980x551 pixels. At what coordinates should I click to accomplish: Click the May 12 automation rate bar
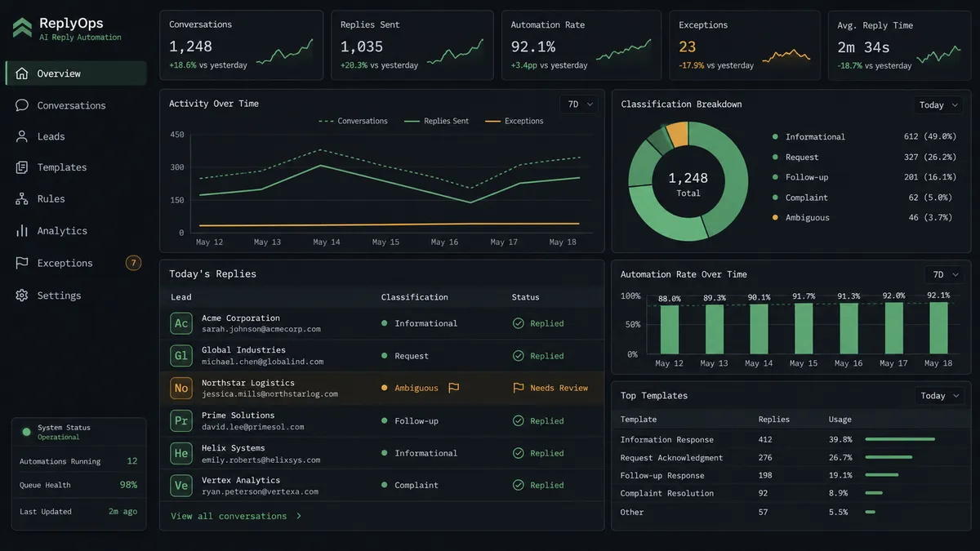670,329
